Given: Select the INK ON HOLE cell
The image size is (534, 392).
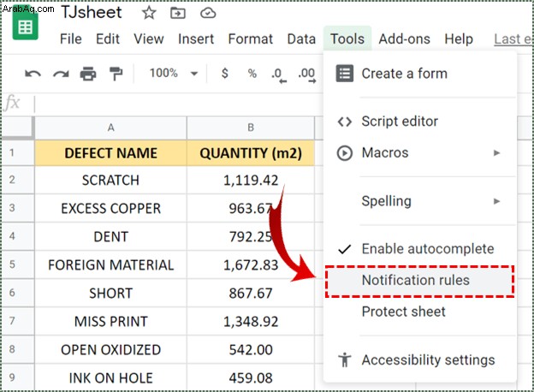Looking at the screenshot, I should tap(110, 378).
